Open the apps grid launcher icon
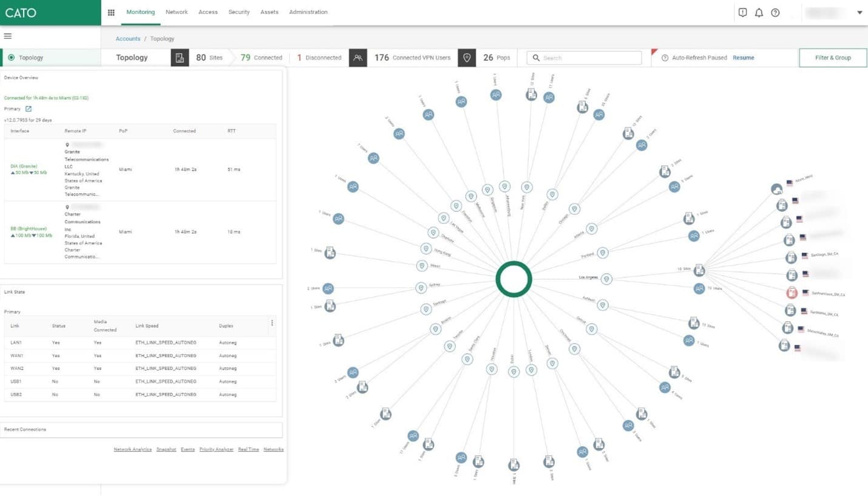This screenshot has height=496, width=868. tap(111, 12)
